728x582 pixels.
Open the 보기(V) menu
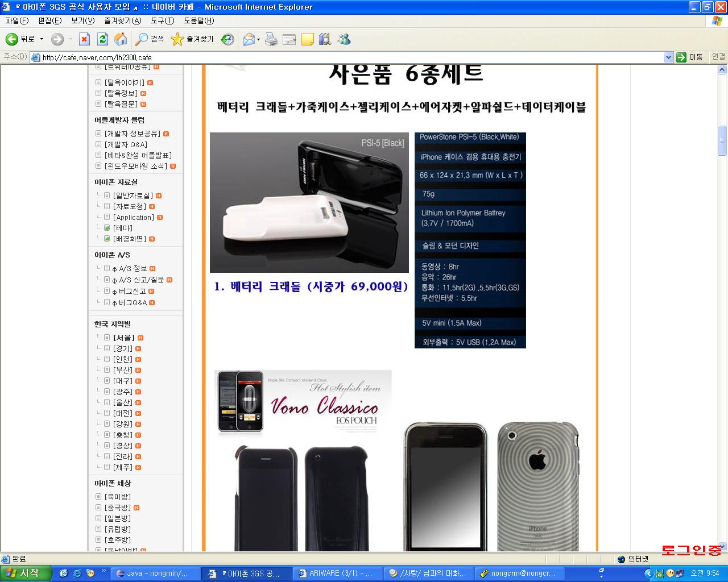tap(82, 20)
